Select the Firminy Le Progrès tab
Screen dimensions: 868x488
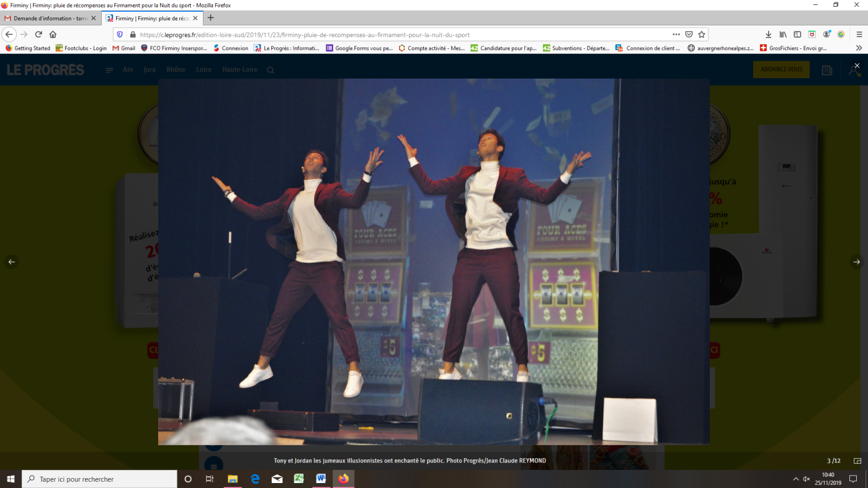pyautogui.click(x=152, y=19)
